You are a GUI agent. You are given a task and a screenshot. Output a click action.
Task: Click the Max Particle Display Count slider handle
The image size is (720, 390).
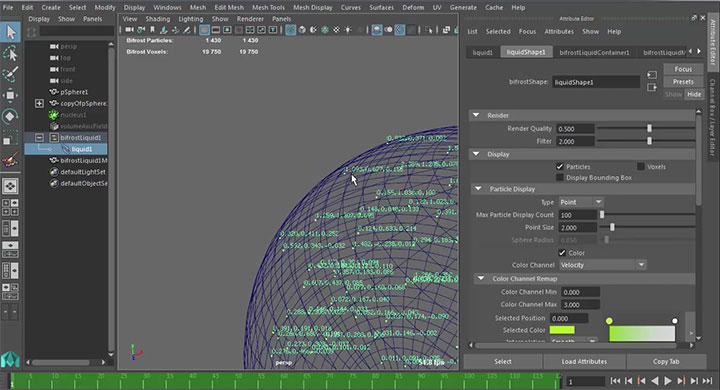point(602,215)
